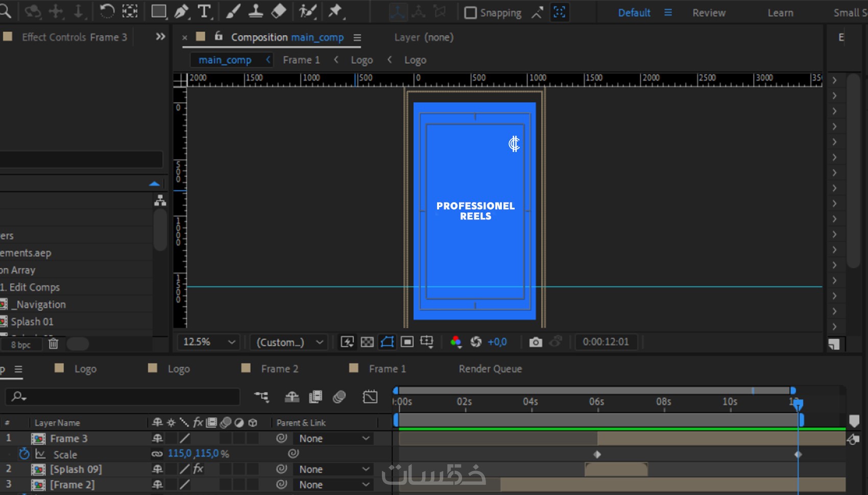Toggle Scale stopwatch for Frame 3
Viewport: 868px width, 495px height.
[24, 454]
